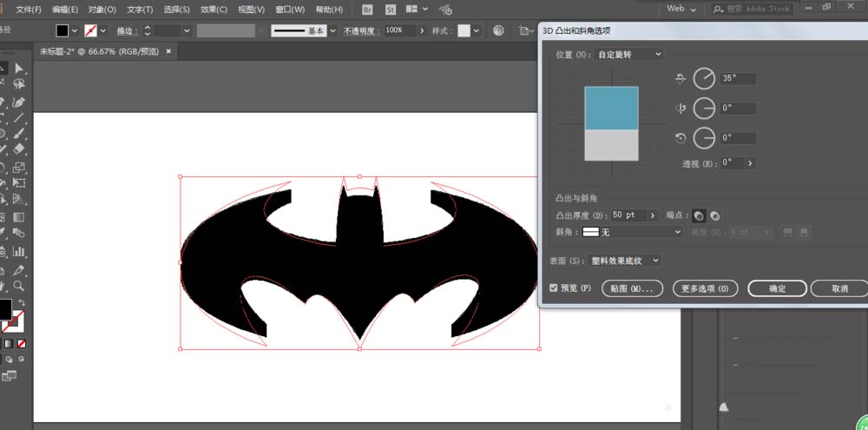The image size is (868, 430).
Task: Select the Curvature pen tool
Action: [19, 102]
